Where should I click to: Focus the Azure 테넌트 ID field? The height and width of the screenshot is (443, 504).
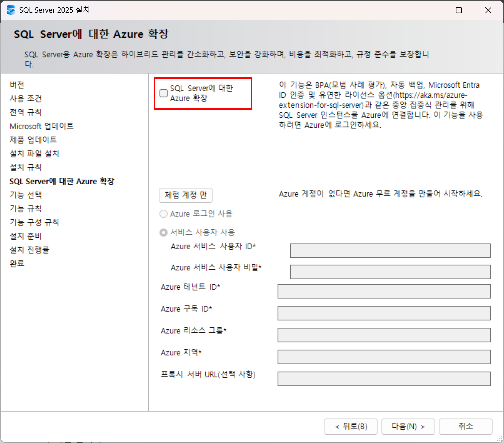[384, 291]
